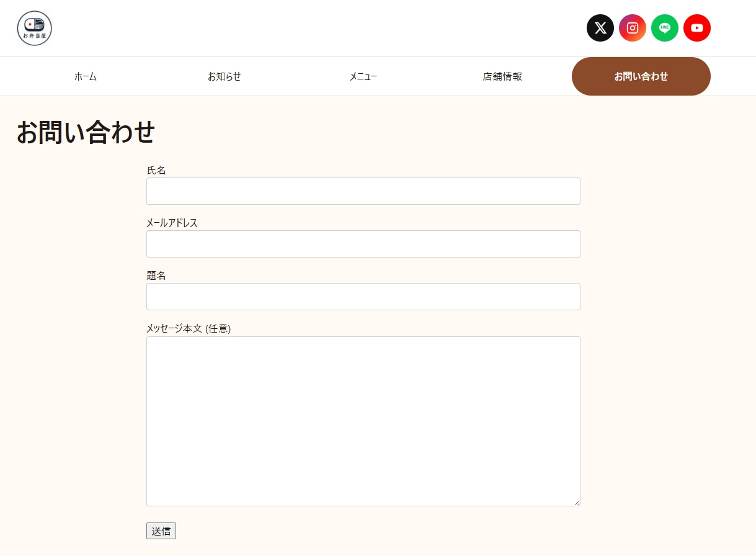Screen dimensions: 756x556
Task: Select the お問い合わせ navigation button
Action: tap(641, 76)
